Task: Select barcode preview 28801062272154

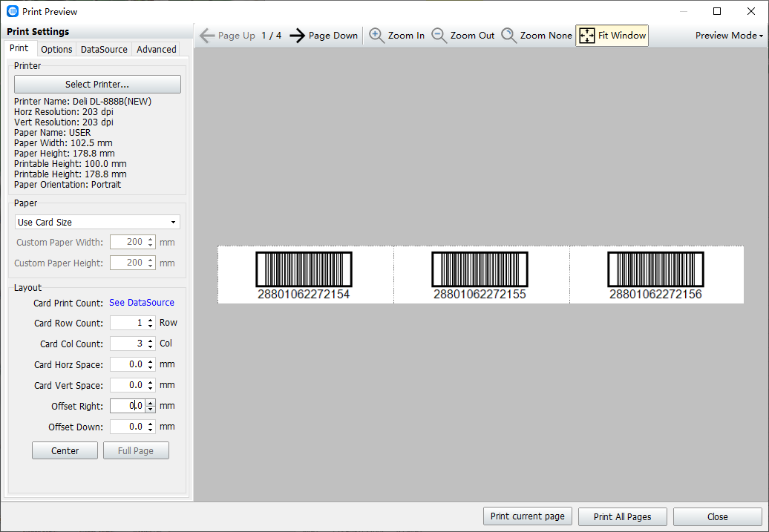Action: [304, 275]
